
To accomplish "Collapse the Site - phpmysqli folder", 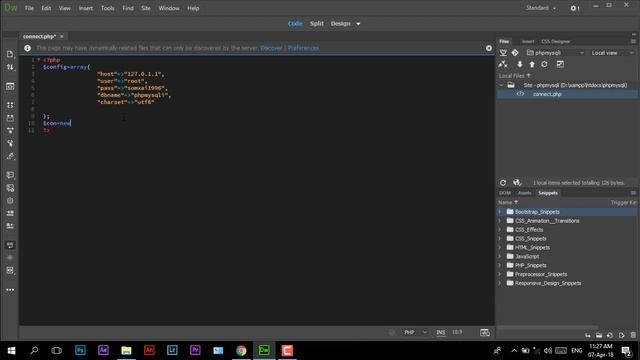I will coord(501,85).
